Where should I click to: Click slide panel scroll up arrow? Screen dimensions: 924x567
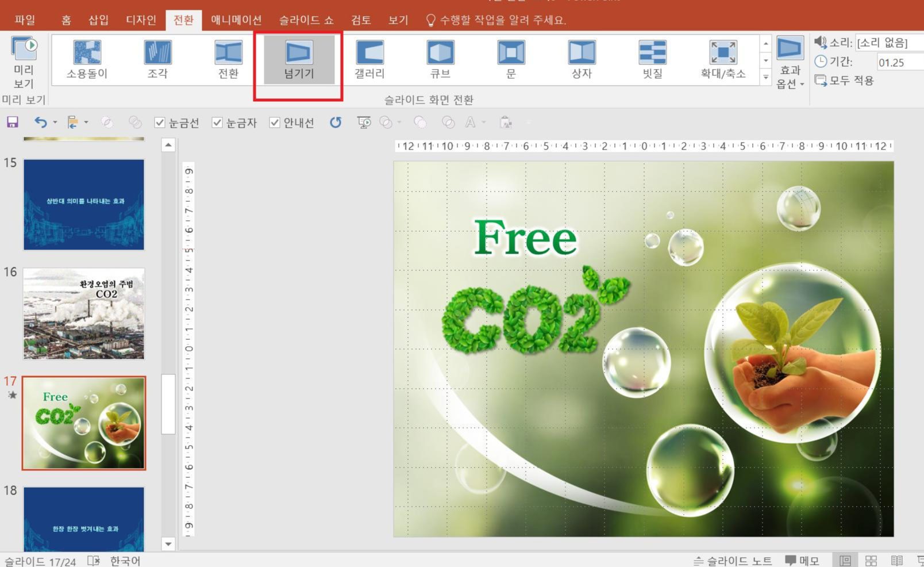coord(168,145)
